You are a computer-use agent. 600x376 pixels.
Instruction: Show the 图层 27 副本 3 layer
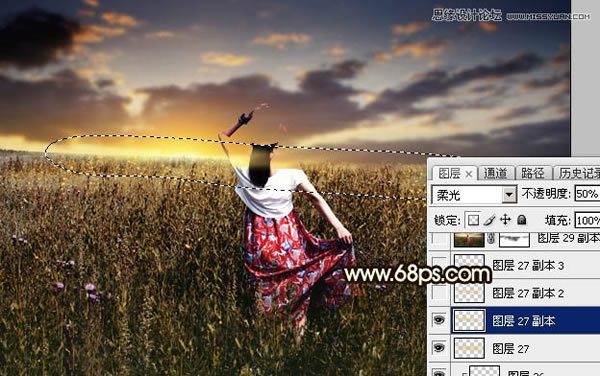pyautogui.click(x=439, y=263)
